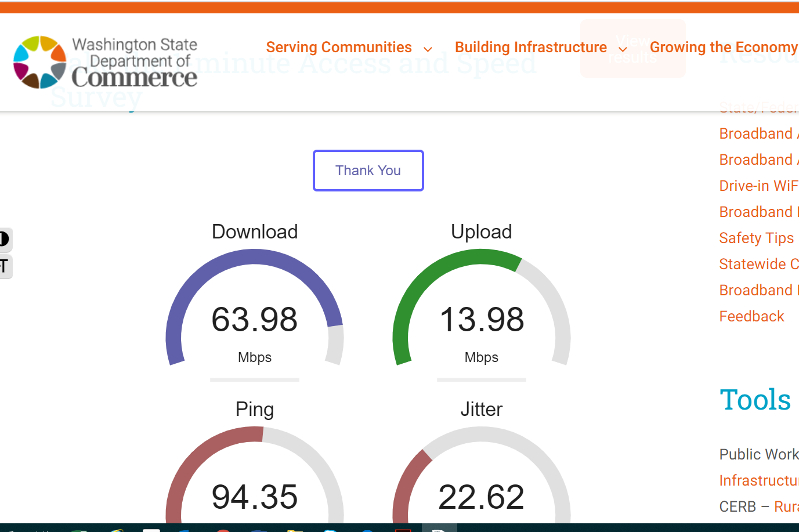799x532 pixels.
Task: Open the Growing the Economy menu
Action: (x=724, y=47)
